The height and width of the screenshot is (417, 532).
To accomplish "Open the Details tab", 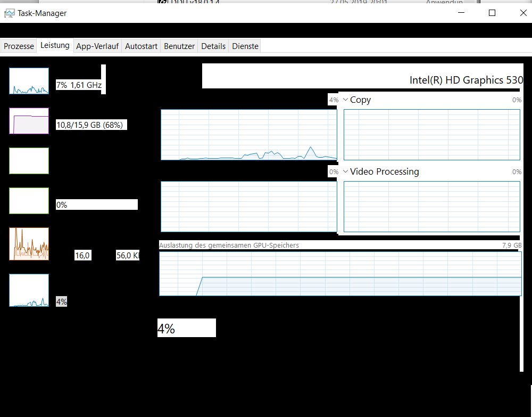I will point(213,46).
